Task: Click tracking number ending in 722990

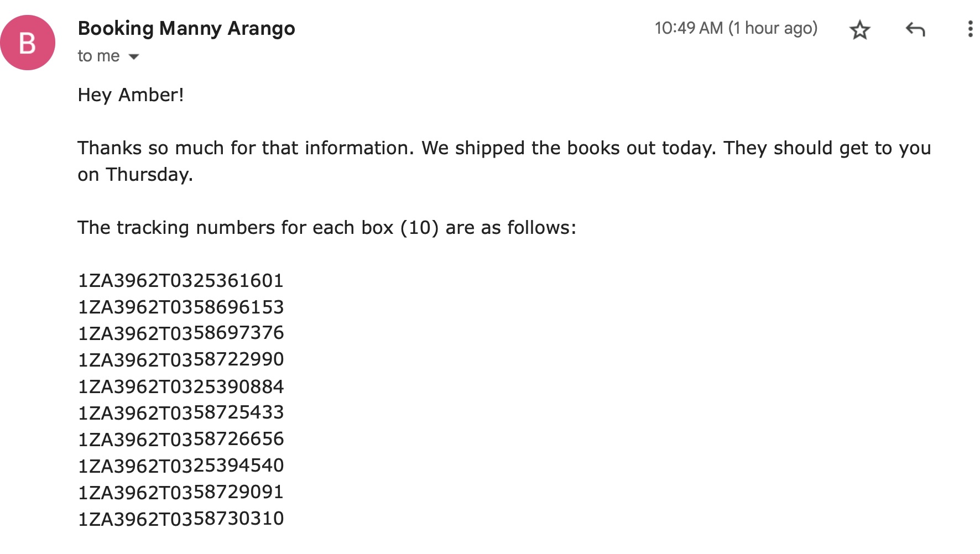Action: pos(180,359)
